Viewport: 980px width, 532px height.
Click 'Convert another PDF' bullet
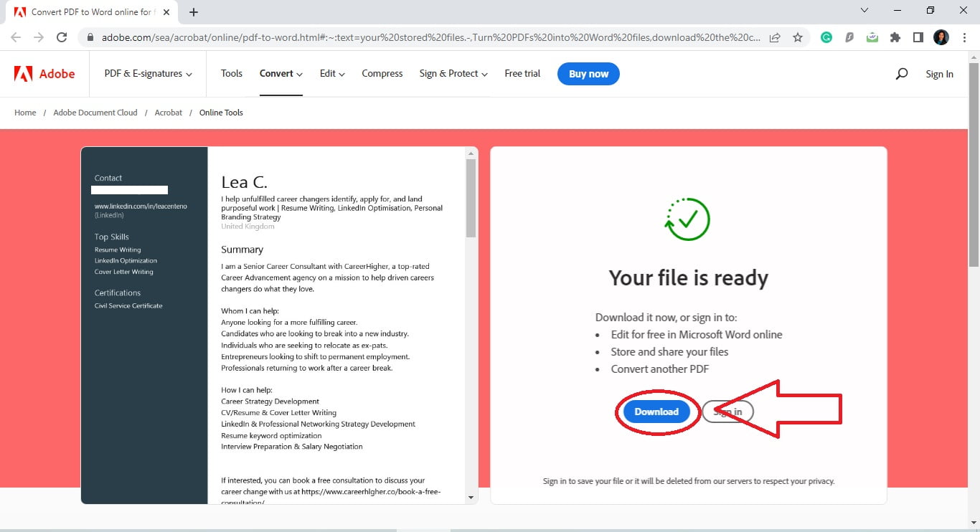click(x=660, y=369)
